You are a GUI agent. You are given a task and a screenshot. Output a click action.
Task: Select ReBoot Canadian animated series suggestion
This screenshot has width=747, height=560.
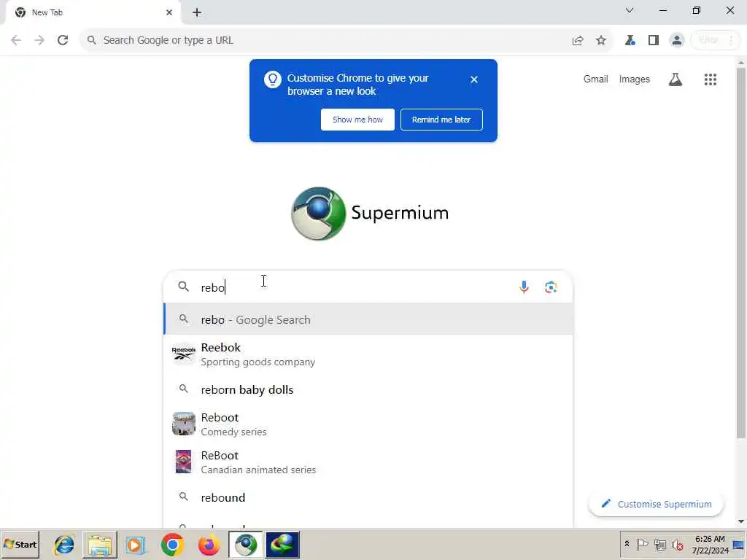tap(368, 462)
